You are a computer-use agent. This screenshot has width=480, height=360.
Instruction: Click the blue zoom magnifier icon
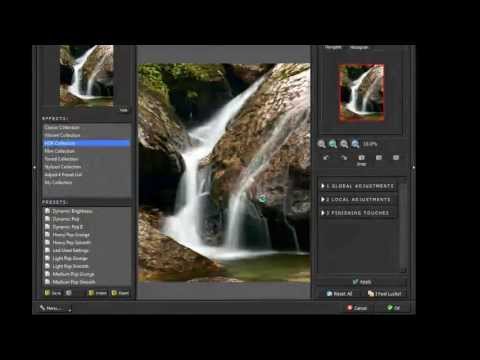point(356,144)
